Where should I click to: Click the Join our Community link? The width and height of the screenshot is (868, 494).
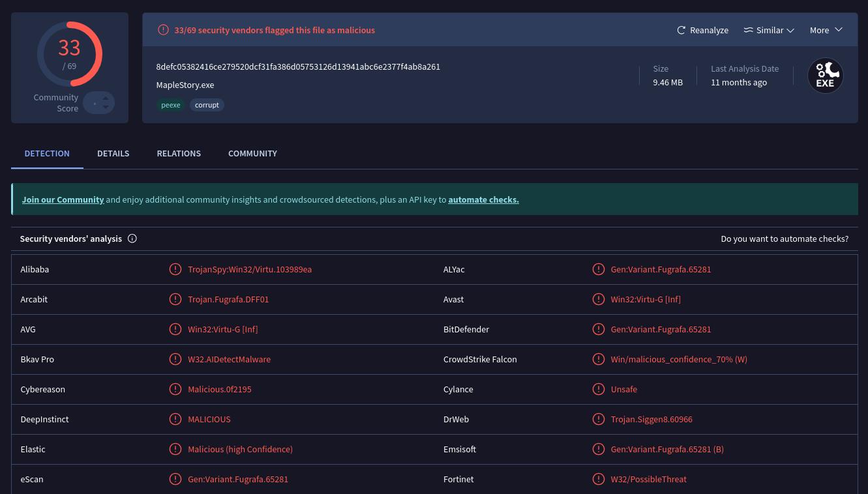click(x=63, y=200)
